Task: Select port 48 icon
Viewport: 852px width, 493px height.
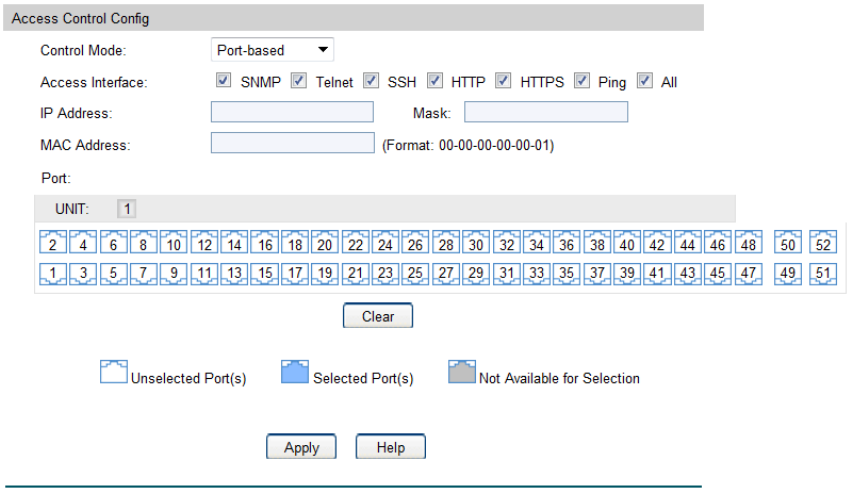Action: tap(747, 244)
